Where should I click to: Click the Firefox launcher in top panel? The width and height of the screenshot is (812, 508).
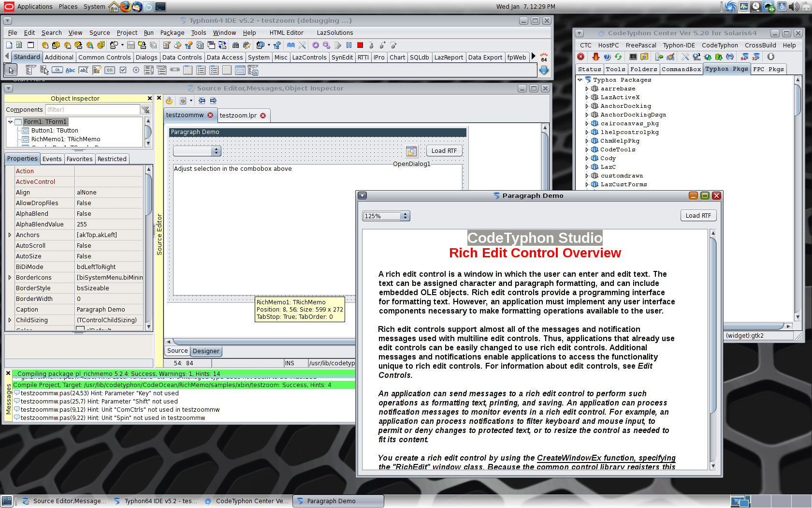click(126, 7)
